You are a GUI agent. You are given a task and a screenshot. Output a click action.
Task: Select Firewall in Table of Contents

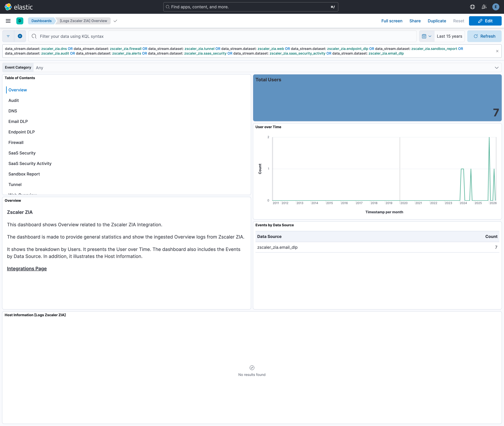pos(16,142)
